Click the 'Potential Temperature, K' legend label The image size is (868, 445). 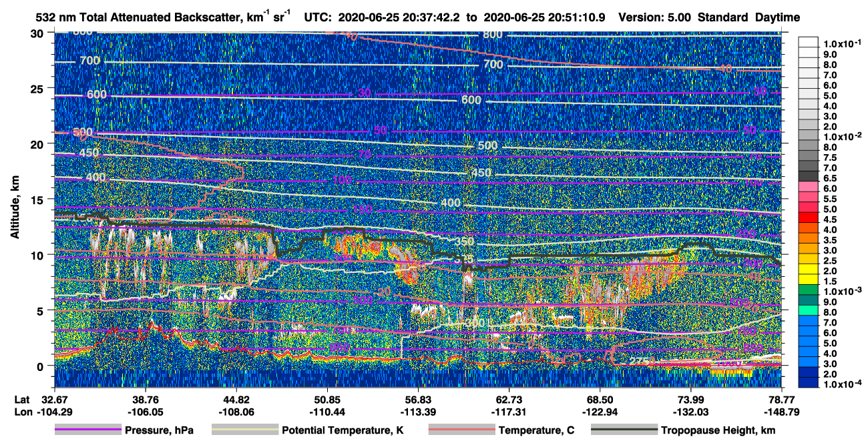tap(342, 430)
